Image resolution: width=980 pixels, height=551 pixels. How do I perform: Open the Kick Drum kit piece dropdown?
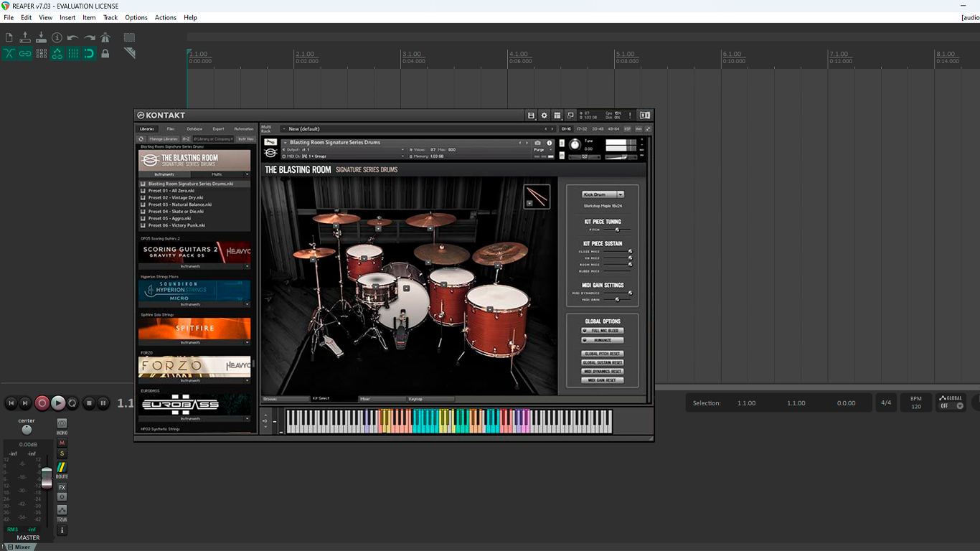[603, 194]
